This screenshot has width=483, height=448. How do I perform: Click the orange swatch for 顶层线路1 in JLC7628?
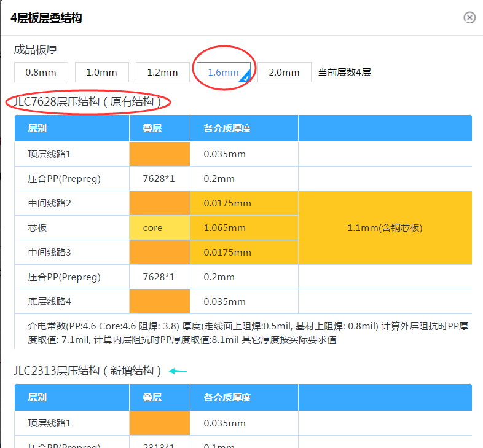(x=160, y=154)
